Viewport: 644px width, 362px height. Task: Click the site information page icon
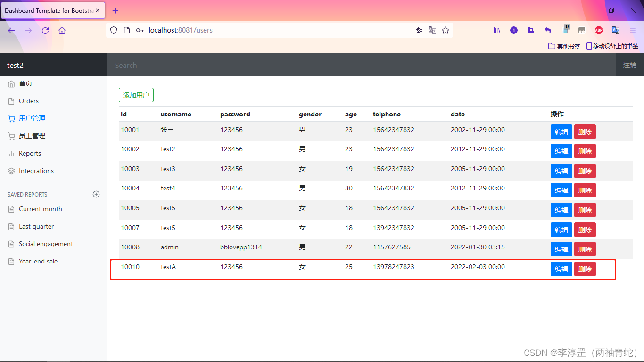(126, 30)
